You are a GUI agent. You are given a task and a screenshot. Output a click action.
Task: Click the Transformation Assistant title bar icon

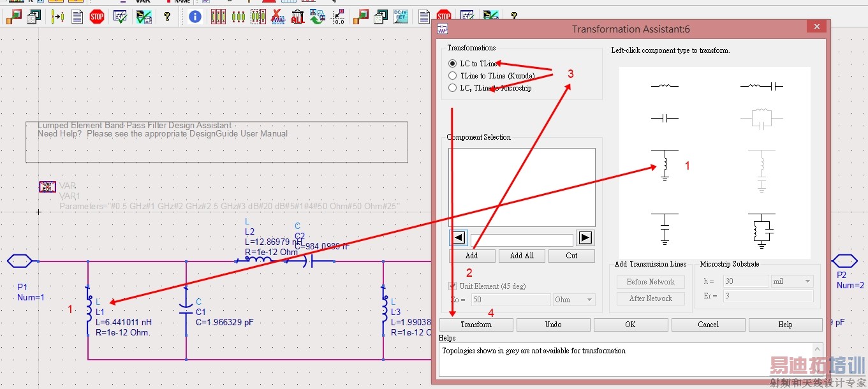(443, 29)
